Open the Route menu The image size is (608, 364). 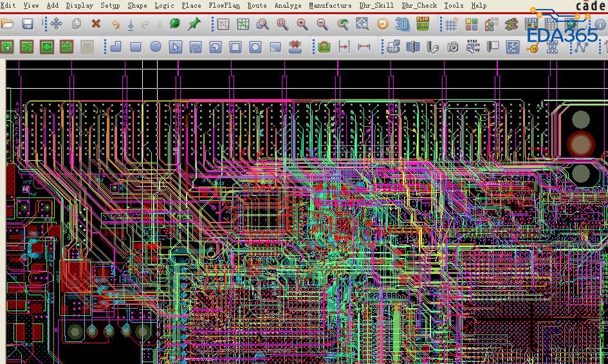[x=257, y=5]
